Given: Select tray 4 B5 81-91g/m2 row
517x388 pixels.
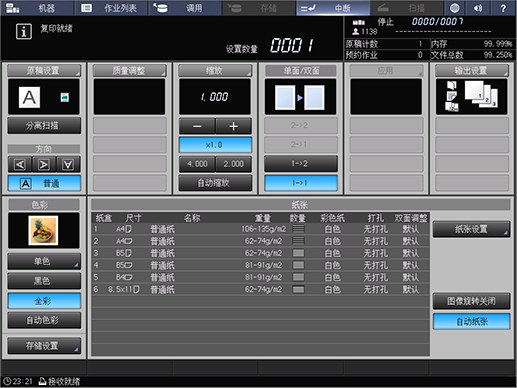Looking at the screenshot, I should click(x=261, y=265).
